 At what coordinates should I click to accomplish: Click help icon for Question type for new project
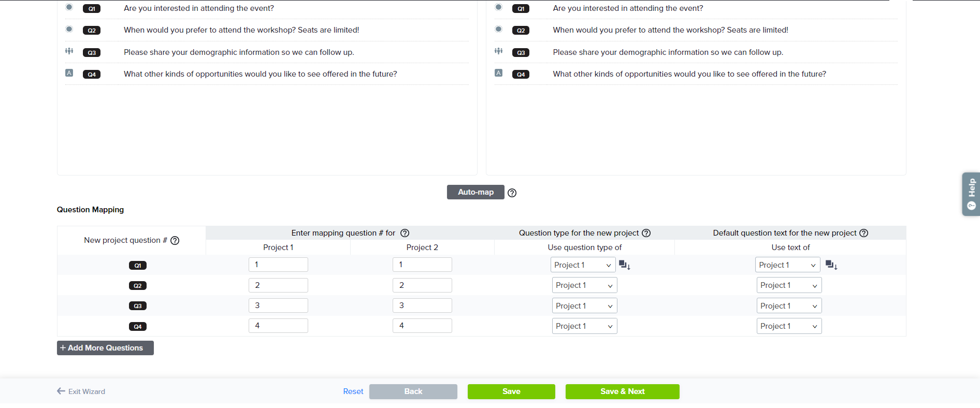(646, 233)
